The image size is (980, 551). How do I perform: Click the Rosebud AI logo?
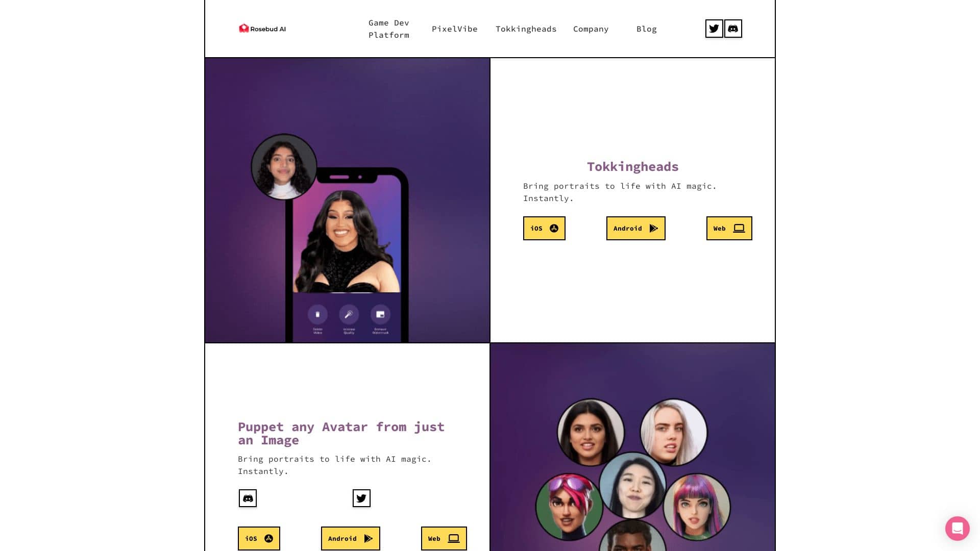(x=262, y=29)
